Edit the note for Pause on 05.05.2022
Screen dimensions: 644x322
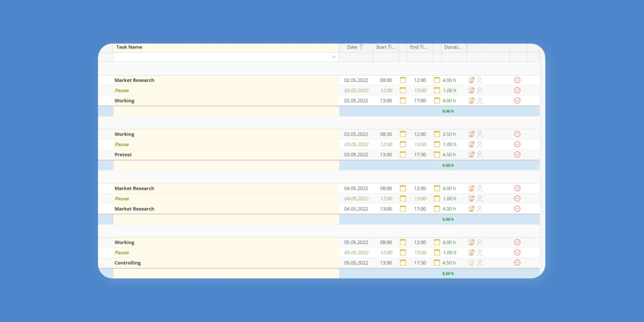(471, 252)
